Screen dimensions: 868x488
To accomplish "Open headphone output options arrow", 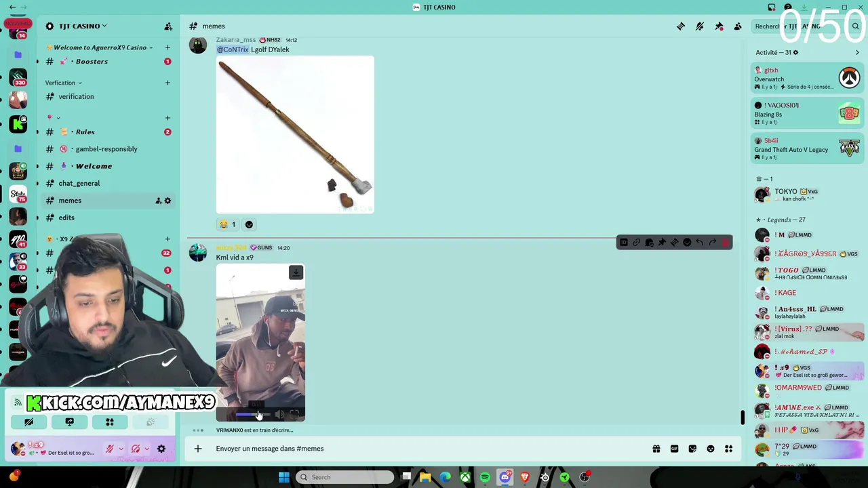I will pos(146,449).
